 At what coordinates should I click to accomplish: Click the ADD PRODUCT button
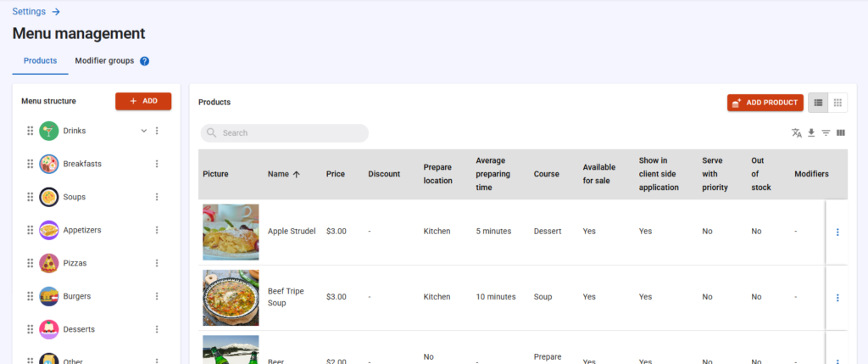765,103
